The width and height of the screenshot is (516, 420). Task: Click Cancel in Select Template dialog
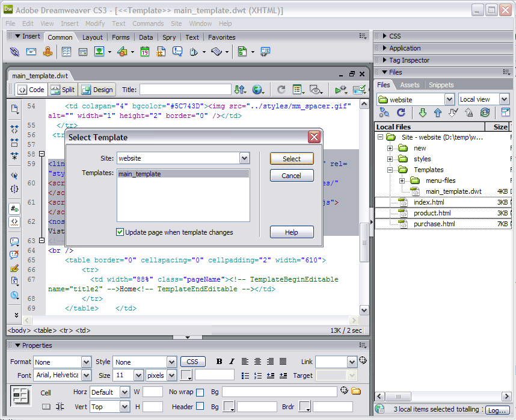coord(292,176)
